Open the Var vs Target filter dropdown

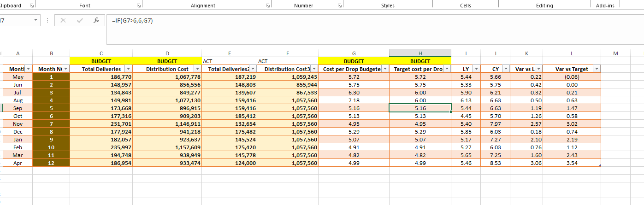pos(597,69)
